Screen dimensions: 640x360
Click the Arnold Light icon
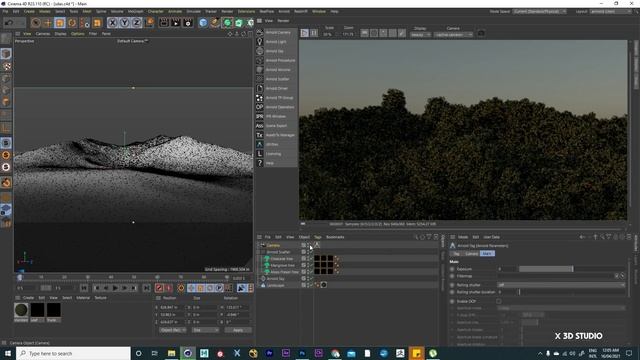click(x=260, y=42)
